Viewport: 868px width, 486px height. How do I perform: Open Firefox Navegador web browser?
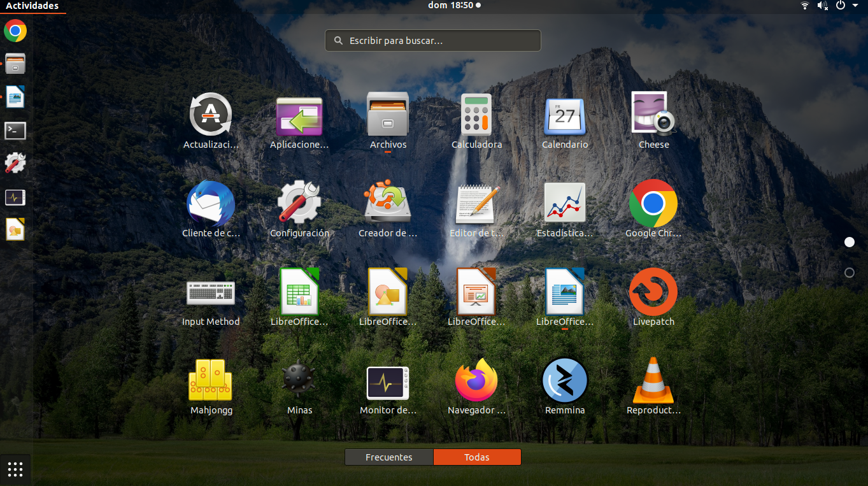click(x=476, y=380)
